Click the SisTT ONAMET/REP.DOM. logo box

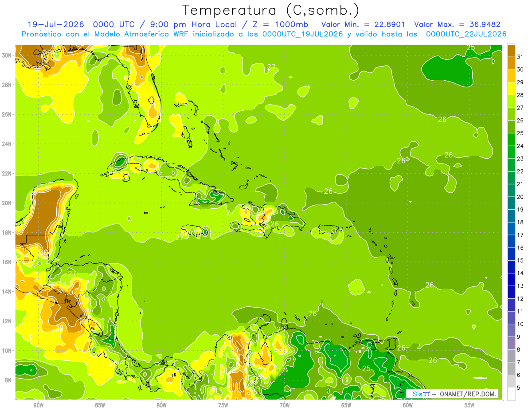pos(452,394)
